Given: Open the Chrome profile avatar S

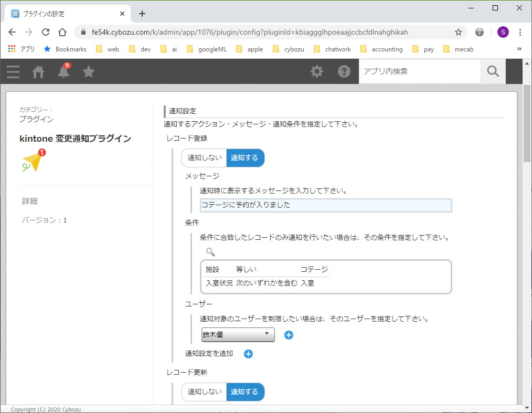Looking at the screenshot, I should [503, 32].
